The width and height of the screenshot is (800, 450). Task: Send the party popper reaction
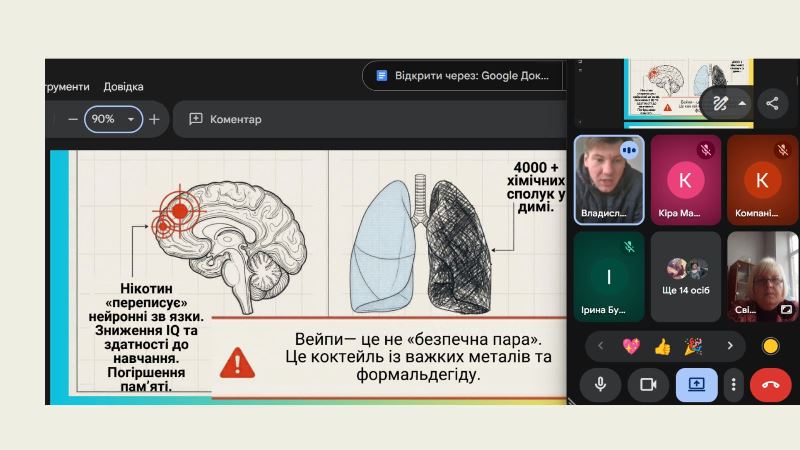[x=693, y=346]
